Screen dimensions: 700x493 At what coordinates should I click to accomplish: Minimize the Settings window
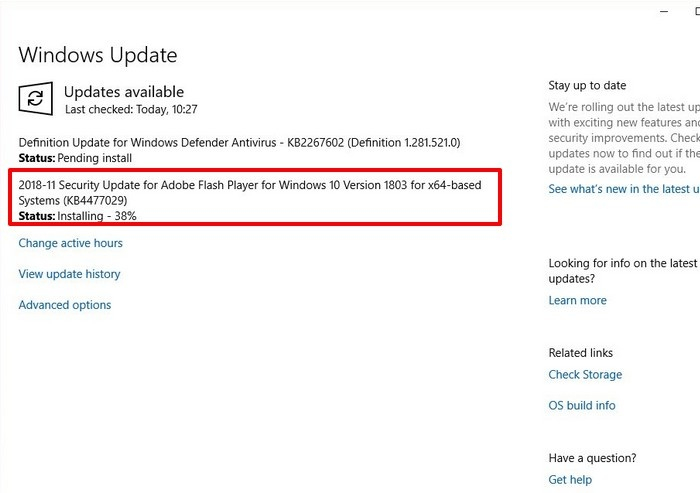pos(663,10)
